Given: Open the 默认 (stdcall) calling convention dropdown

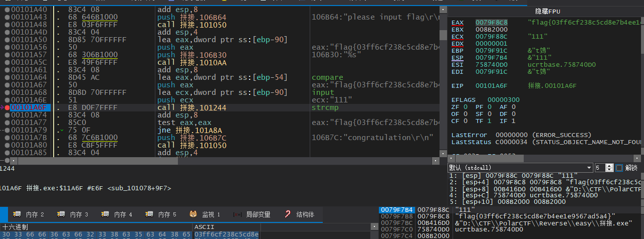Looking at the screenshot, I should coord(589,168).
